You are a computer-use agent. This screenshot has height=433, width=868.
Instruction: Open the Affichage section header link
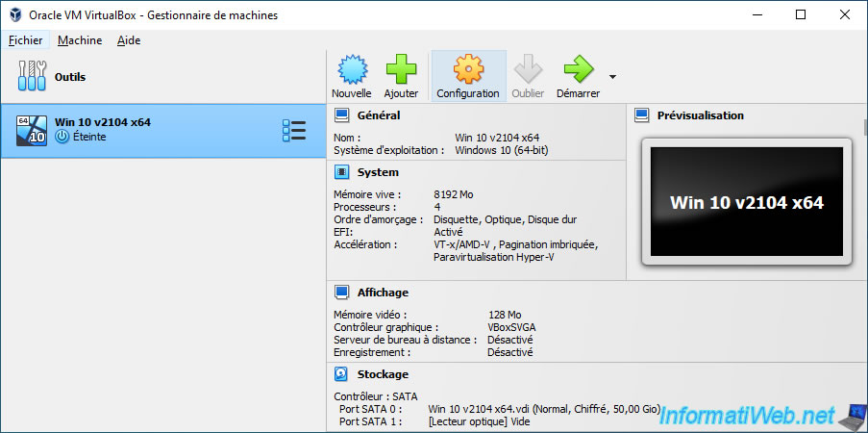[384, 293]
